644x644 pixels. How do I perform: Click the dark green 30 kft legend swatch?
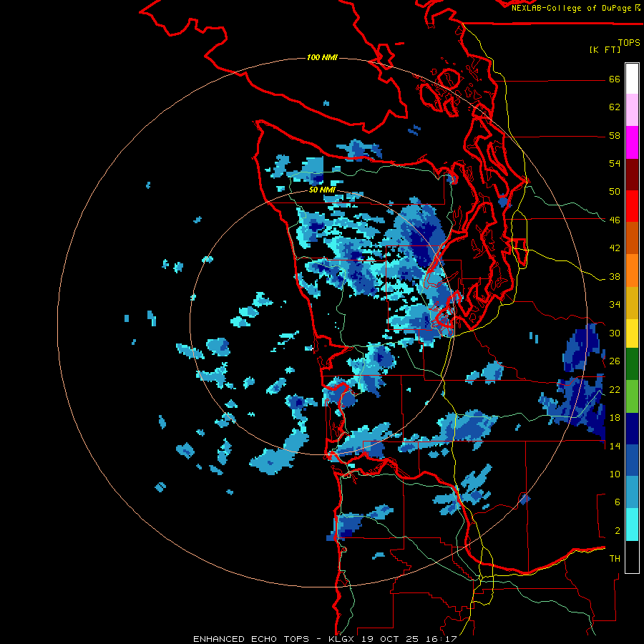pos(632,364)
